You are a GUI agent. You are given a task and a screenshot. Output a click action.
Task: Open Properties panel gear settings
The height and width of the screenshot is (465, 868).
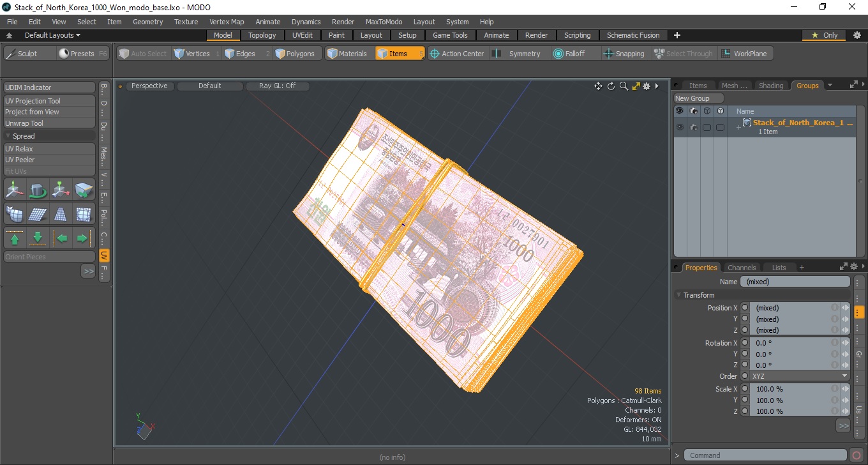click(853, 267)
